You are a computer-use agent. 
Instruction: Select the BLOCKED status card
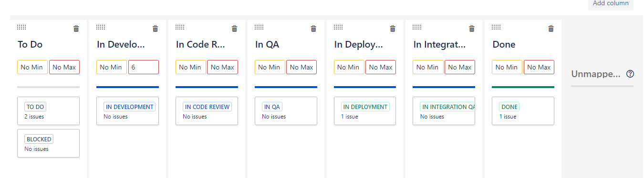point(48,143)
